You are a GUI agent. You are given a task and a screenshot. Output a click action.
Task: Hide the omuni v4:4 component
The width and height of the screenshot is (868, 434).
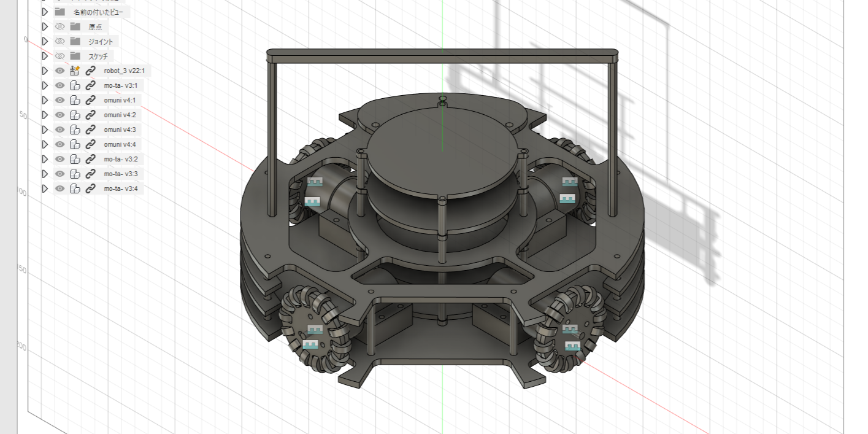pyautogui.click(x=60, y=144)
